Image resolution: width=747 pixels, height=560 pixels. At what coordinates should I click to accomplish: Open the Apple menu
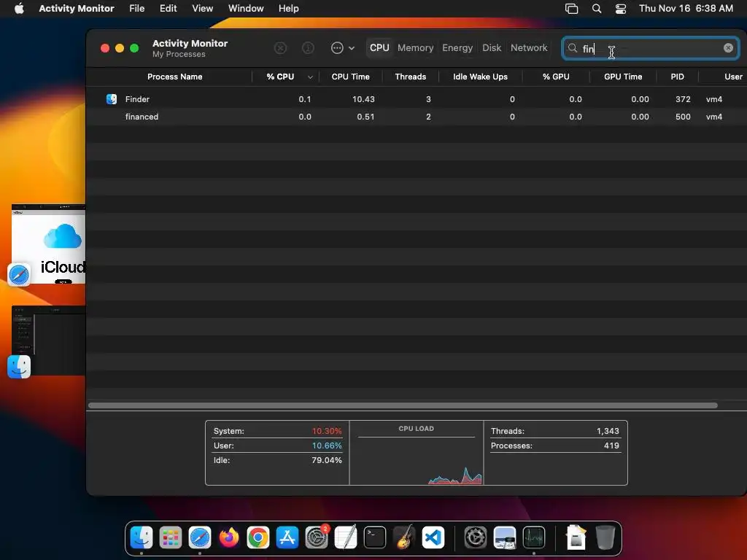[x=19, y=8]
